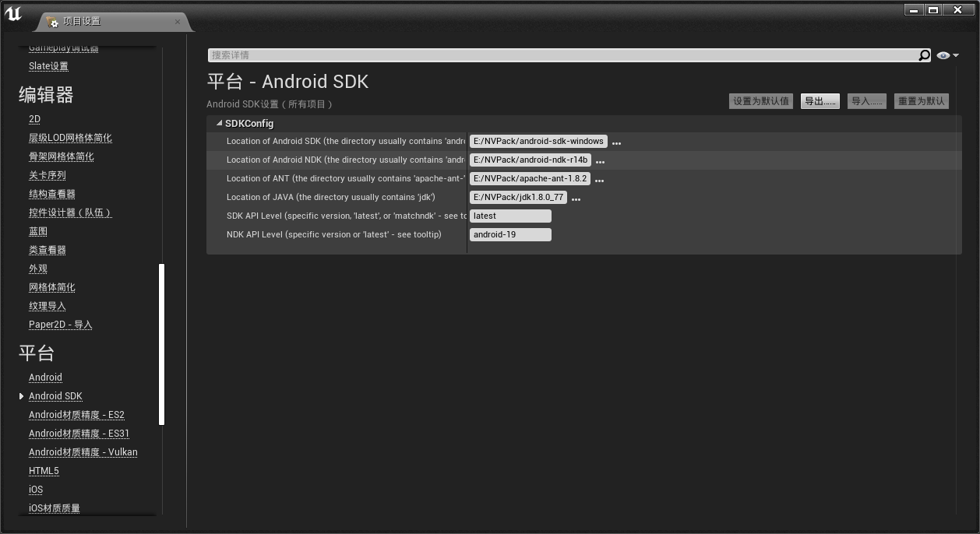Open iOS platform settings
Screen dimensions: 980x534
click(36, 490)
